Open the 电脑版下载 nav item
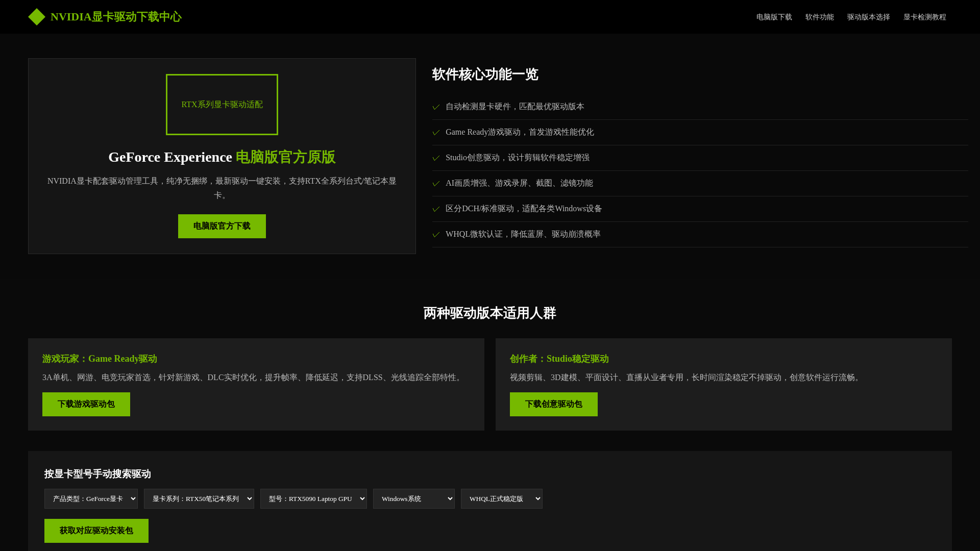This screenshot has width=980, height=551. 774,17
